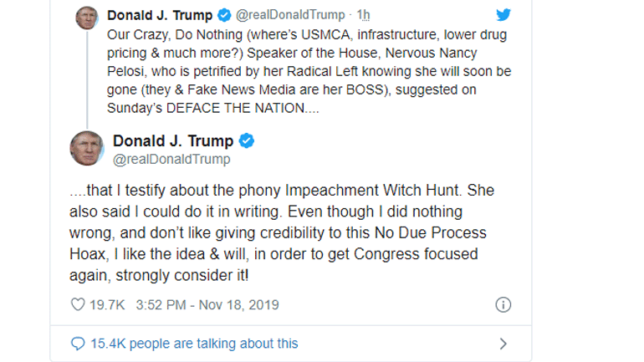
Task: Click the Twitter bird logo icon
Action: pyautogui.click(x=503, y=15)
